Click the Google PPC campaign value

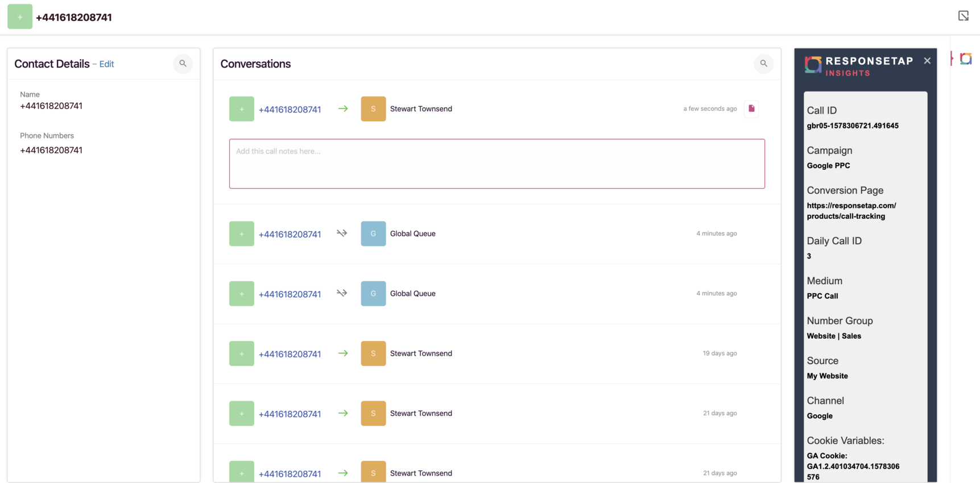pyautogui.click(x=828, y=166)
